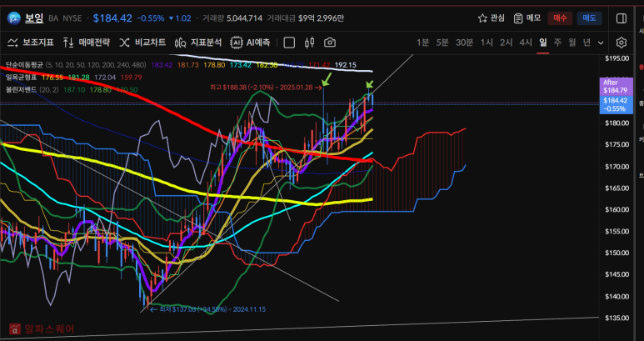
Task: Click the 단순이동평균 indicator label
Action: [24, 65]
